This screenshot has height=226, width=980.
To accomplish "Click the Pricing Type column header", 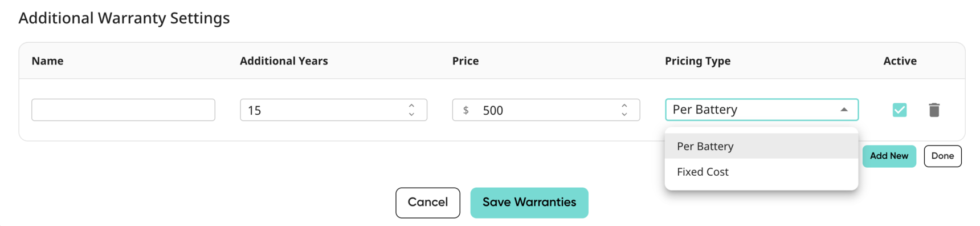I will pyautogui.click(x=697, y=60).
